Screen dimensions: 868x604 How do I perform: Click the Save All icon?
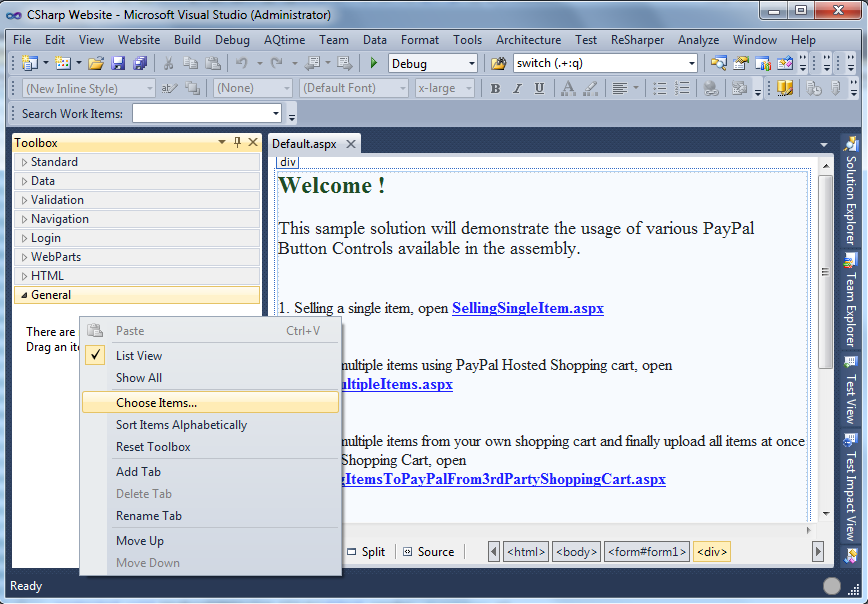click(140, 63)
